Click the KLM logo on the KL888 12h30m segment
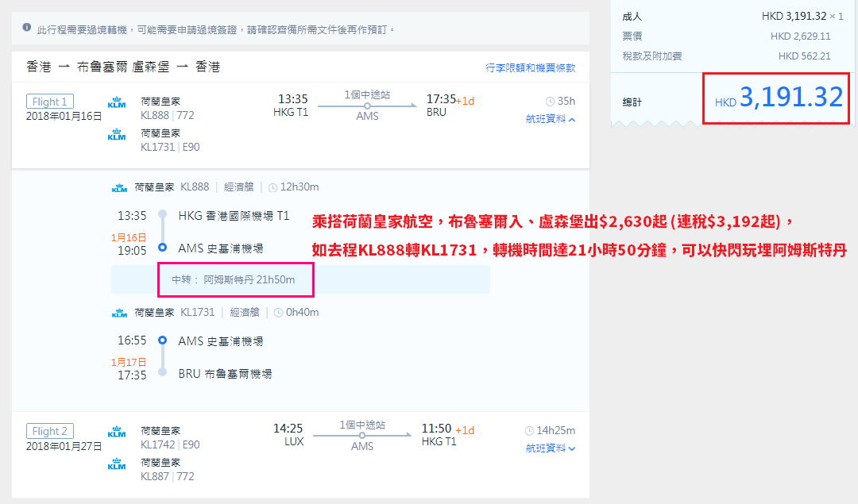The width and height of the screenshot is (858, 504). coord(119,187)
